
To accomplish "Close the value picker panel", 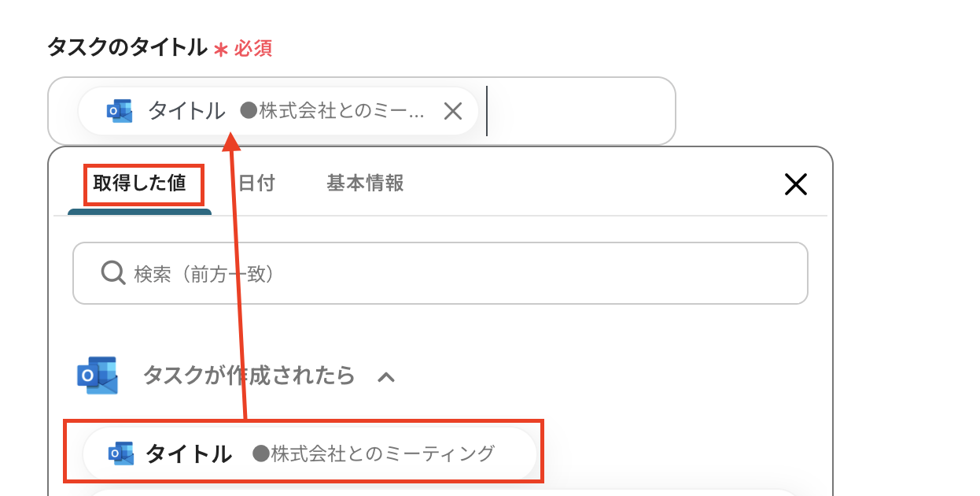I will point(796,184).
